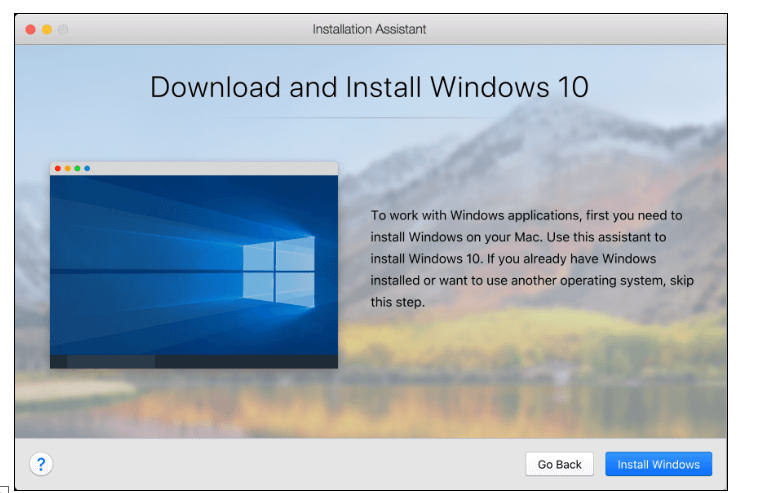Minimize the Installation Assistant with the yellow button
This screenshot has width=775, height=493.
47,30
